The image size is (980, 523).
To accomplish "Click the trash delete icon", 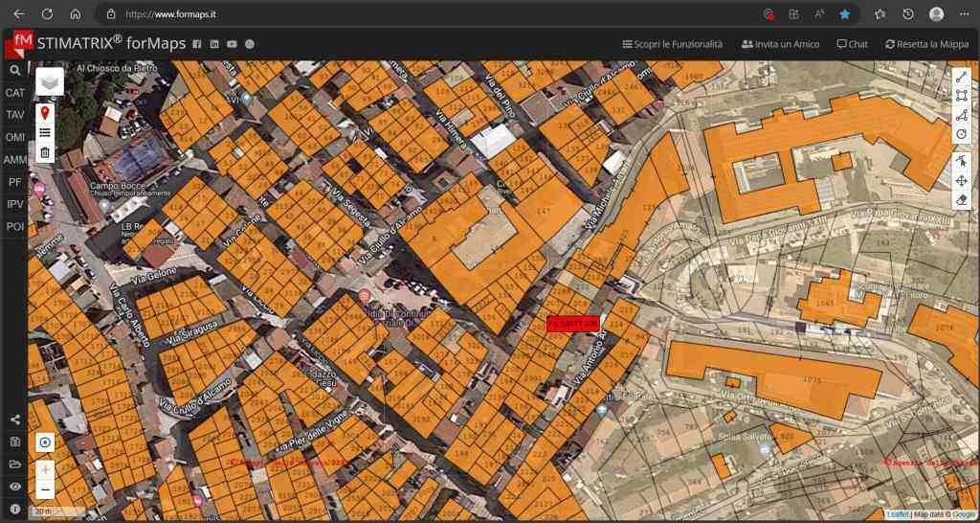I will (x=44, y=152).
